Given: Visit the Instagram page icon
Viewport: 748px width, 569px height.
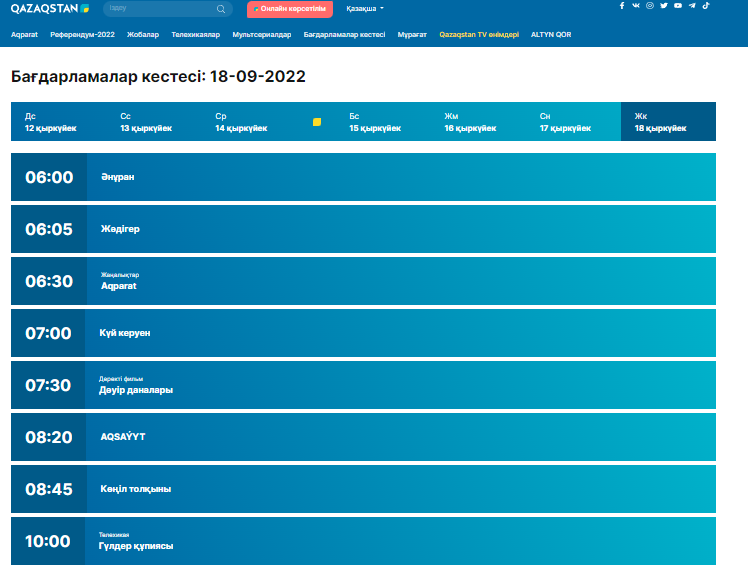Looking at the screenshot, I should click(650, 6).
